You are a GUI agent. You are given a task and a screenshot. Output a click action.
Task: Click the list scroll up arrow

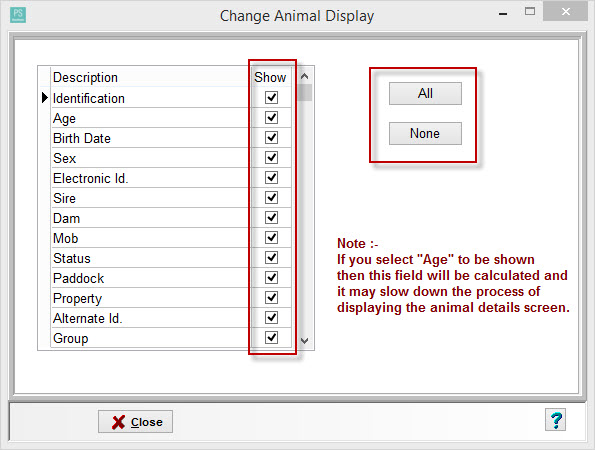(304, 76)
